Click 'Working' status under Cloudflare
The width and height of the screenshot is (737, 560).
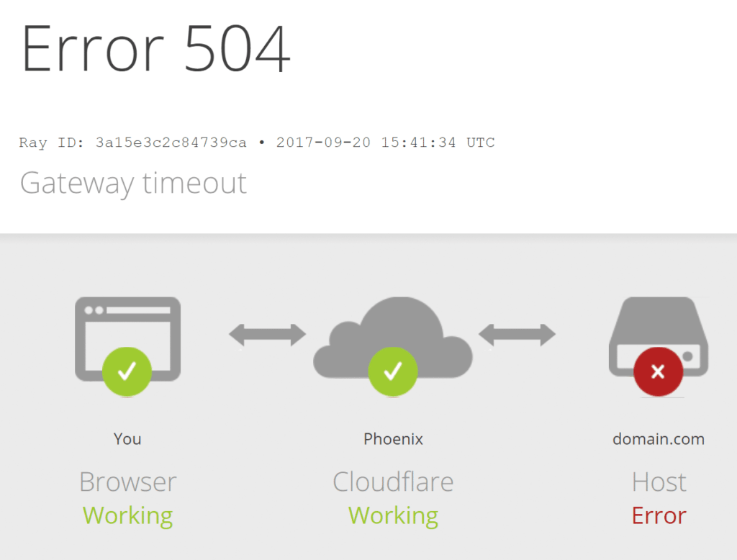[394, 516]
